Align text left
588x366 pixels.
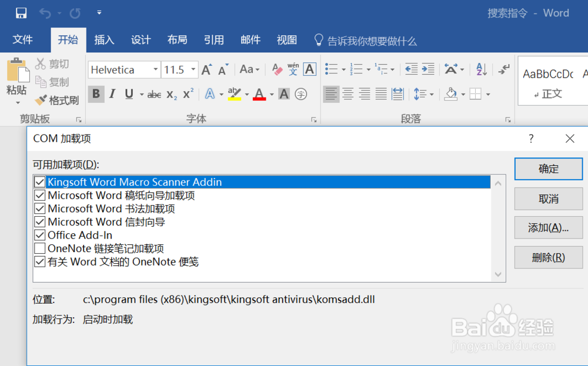tap(331, 93)
